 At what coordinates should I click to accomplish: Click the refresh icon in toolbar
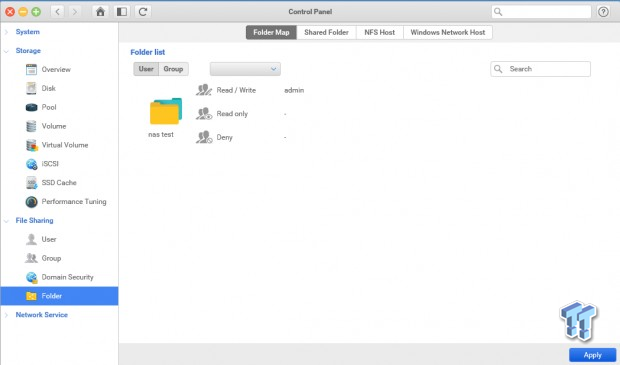(x=143, y=11)
